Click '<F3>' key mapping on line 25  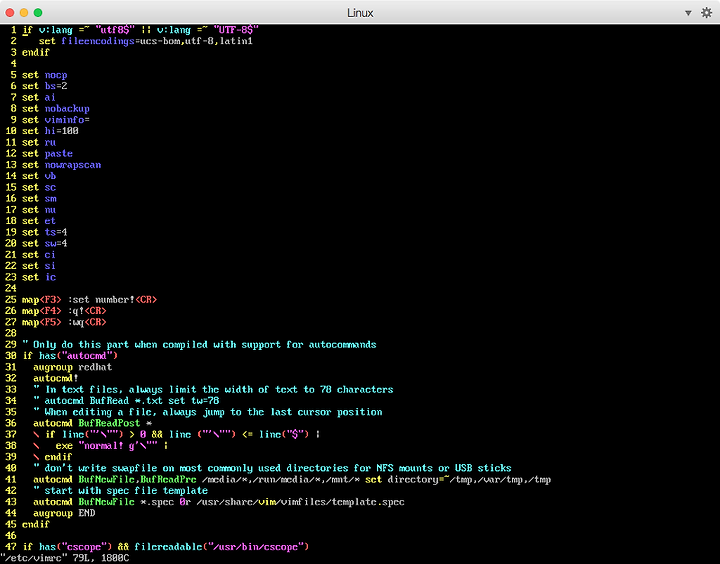[50, 300]
